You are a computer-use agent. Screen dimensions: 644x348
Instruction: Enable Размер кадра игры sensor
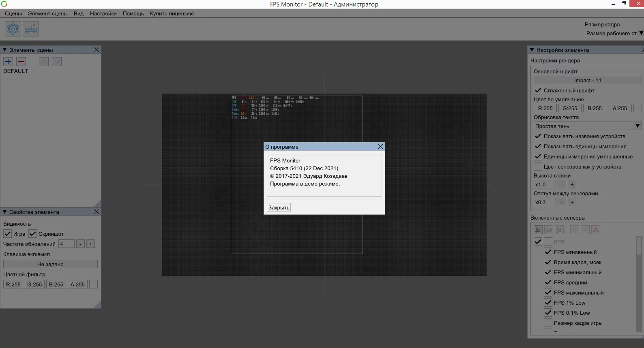pyautogui.click(x=548, y=323)
